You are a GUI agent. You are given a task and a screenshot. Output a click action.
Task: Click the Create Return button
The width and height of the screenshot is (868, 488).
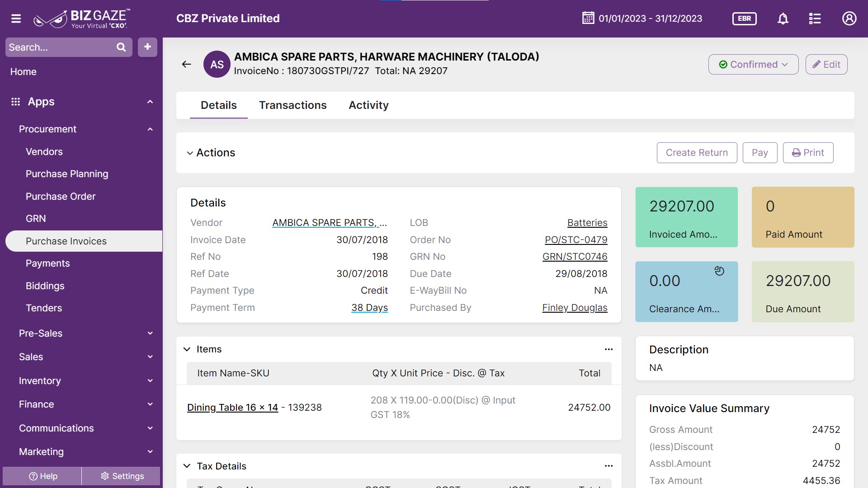point(697,153)
